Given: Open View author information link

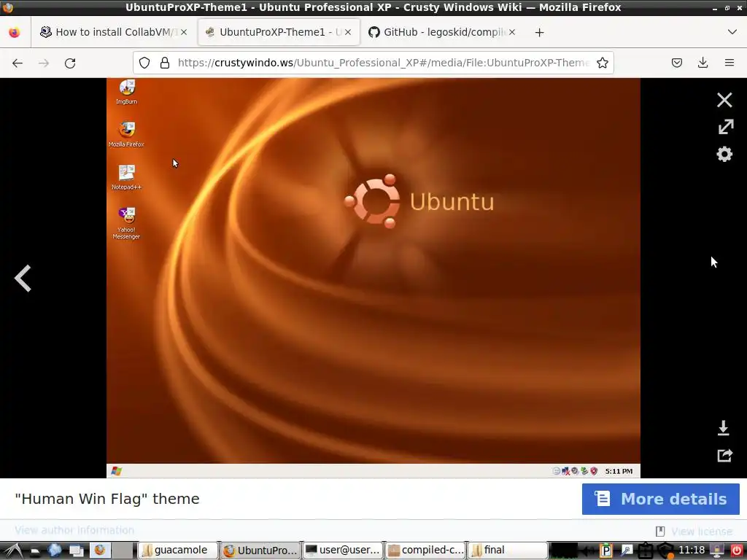Looking at the screenshot, I should click(x=74, y=530).
